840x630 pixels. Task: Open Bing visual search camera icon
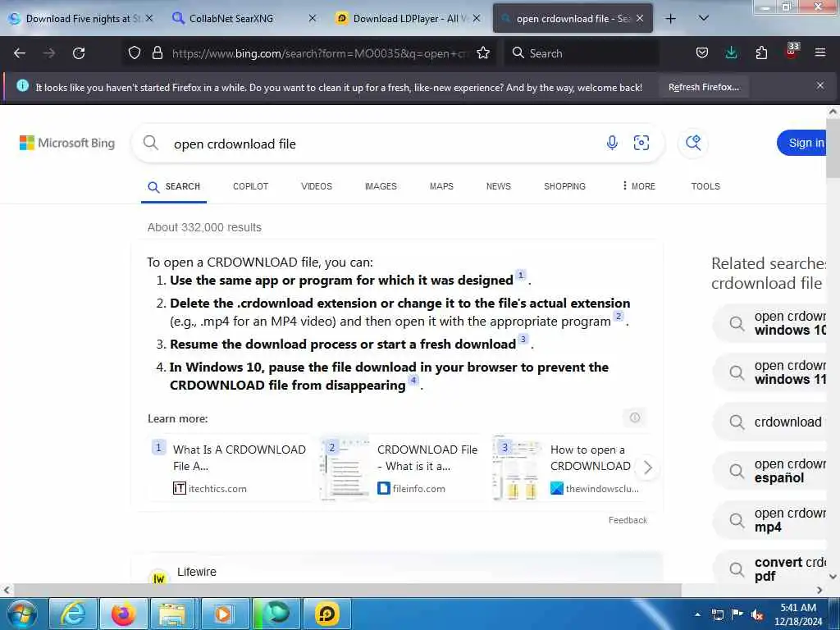pyautogui.click(x=641, y=143)
